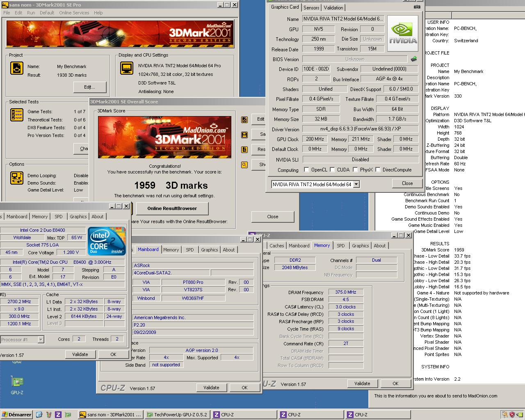Click the icon beside the Edit button

point(244,119)
